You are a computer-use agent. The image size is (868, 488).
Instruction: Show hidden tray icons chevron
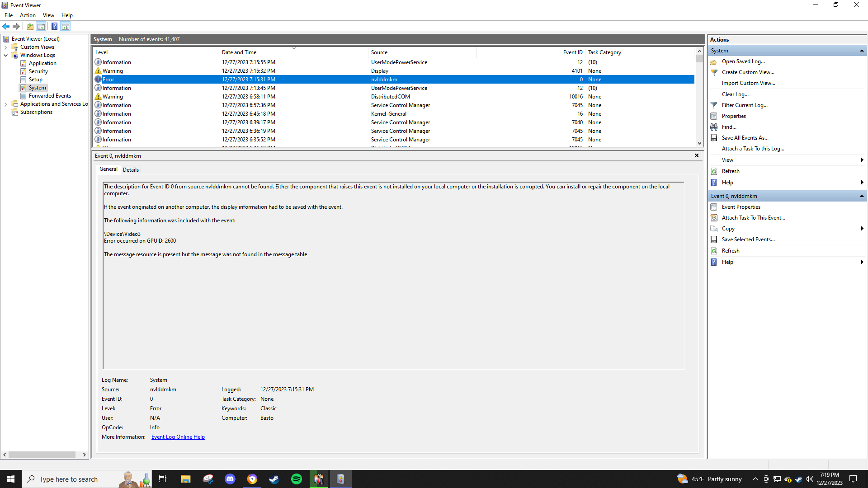coord(755,479)
